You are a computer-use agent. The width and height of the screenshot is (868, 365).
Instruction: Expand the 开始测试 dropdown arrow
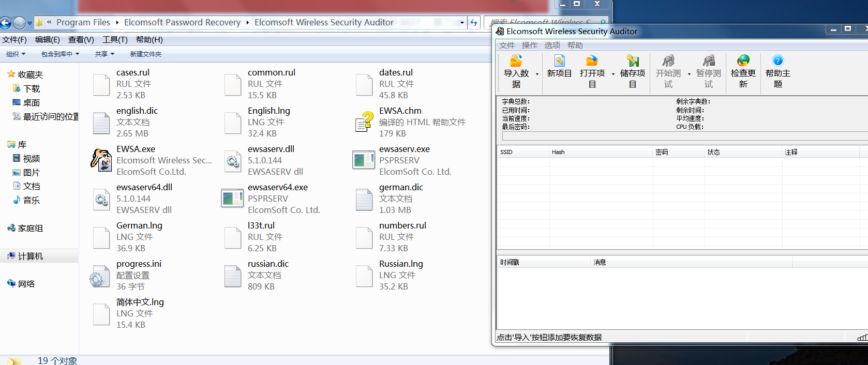click(x=689, y=74)
